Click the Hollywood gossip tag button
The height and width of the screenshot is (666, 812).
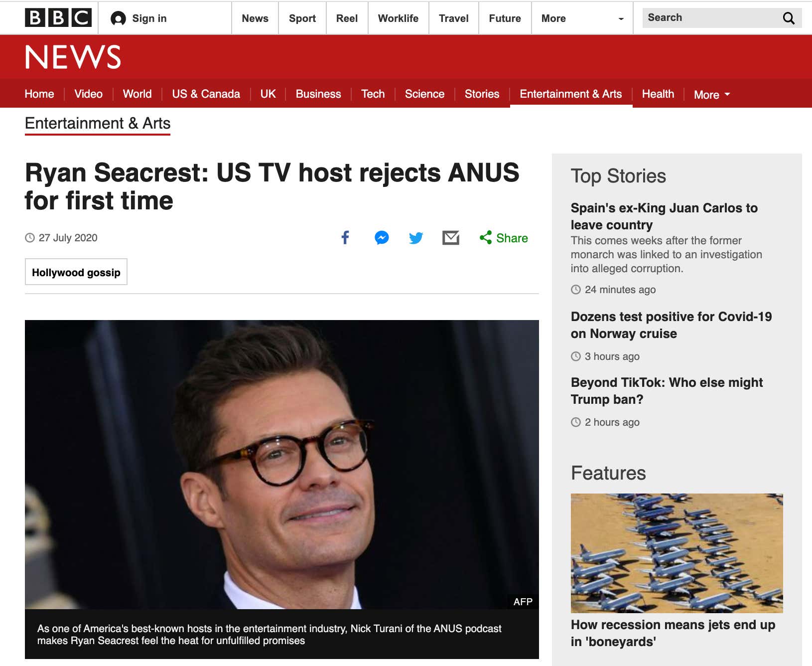76,272
